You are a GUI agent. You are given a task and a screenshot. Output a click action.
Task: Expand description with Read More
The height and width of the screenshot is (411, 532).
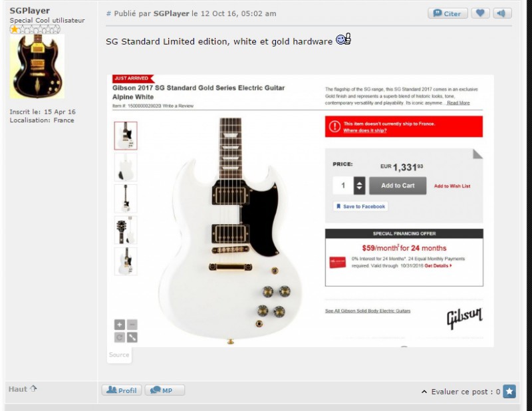coord(458,103)
